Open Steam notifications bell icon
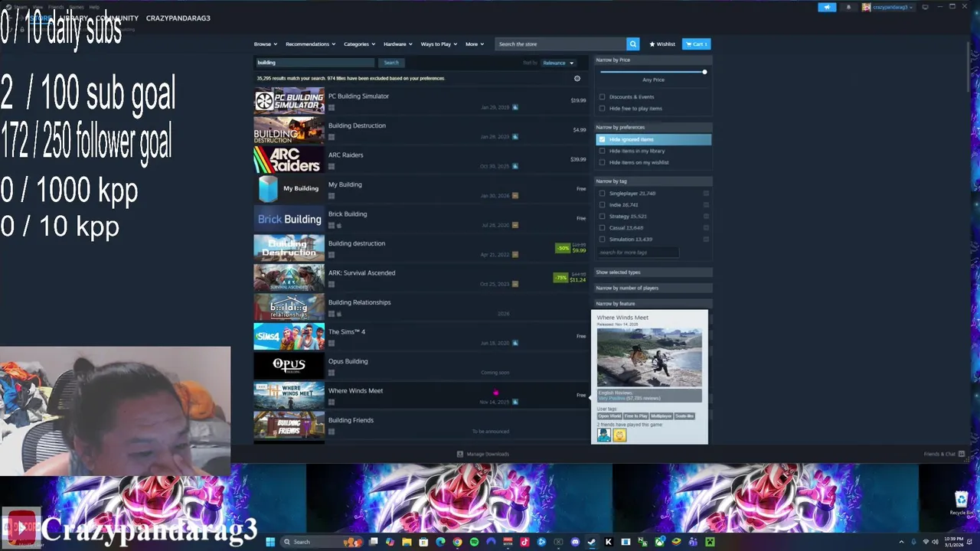 point(848,7)
